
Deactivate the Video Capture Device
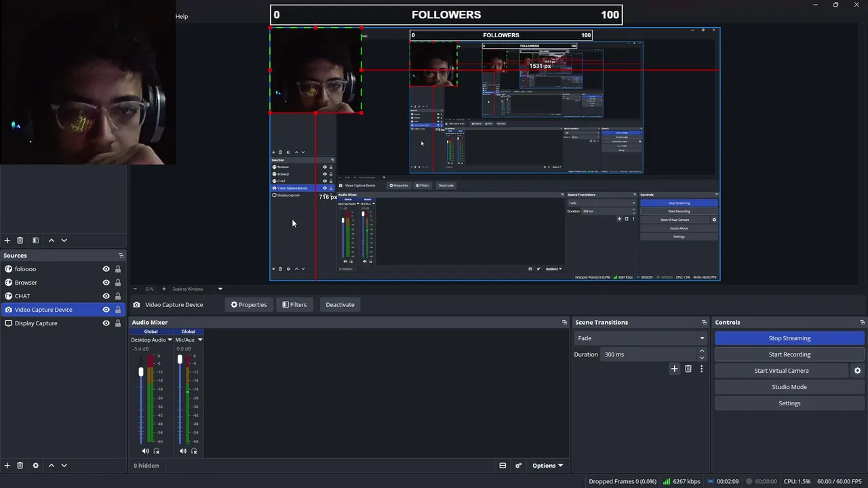(340, 305)
